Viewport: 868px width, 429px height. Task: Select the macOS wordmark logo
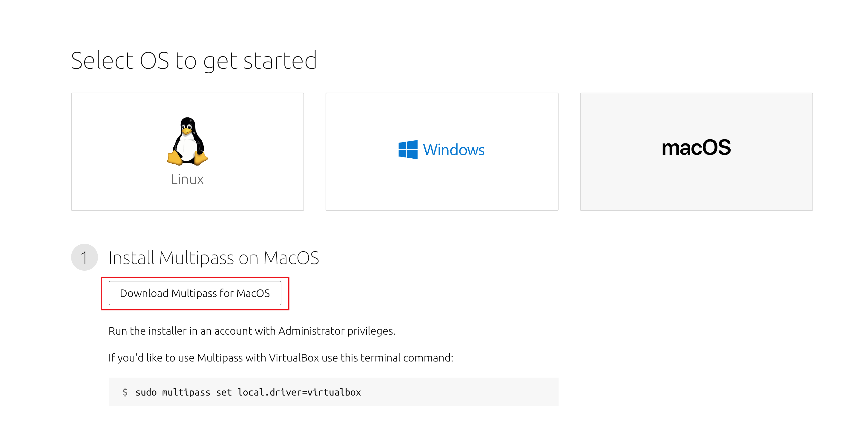[x=696, y=148]
